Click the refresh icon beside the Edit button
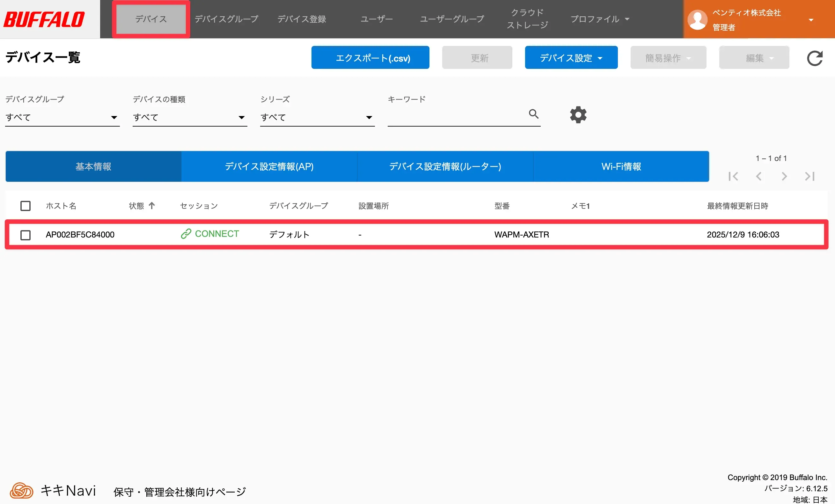The width and height of the screenshot is (835, 504). [x=815, y=58]
